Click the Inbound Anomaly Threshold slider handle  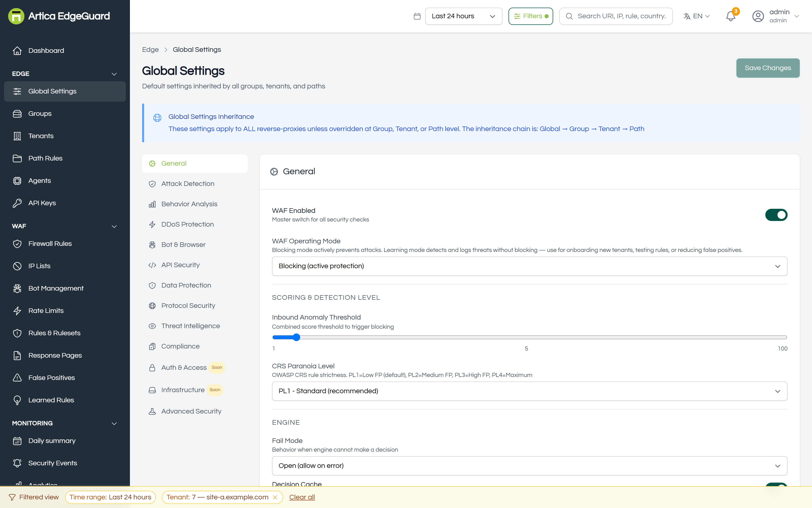pos(296,337)
